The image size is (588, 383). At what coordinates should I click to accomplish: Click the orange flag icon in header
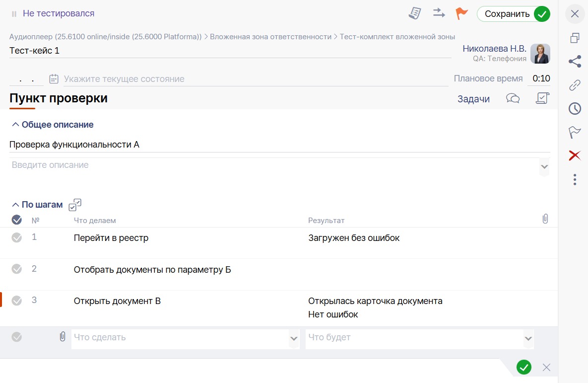[x=461, y=14]
